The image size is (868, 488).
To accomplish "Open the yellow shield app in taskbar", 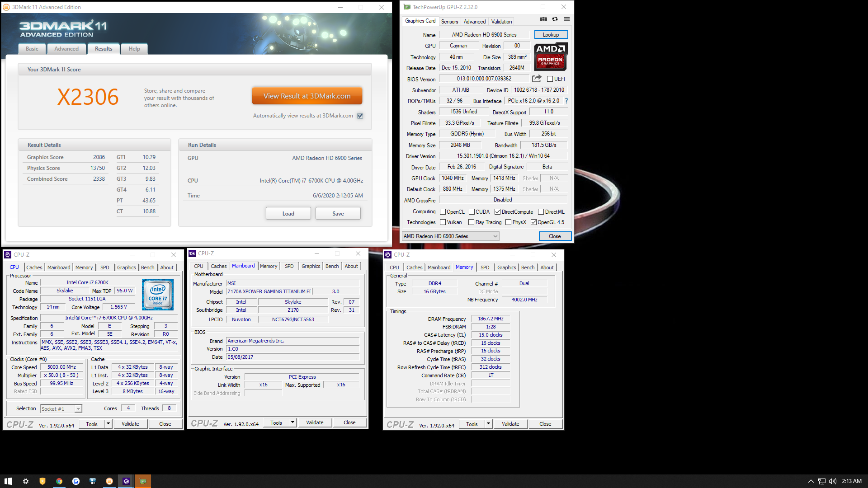I will tap(42, 481).
